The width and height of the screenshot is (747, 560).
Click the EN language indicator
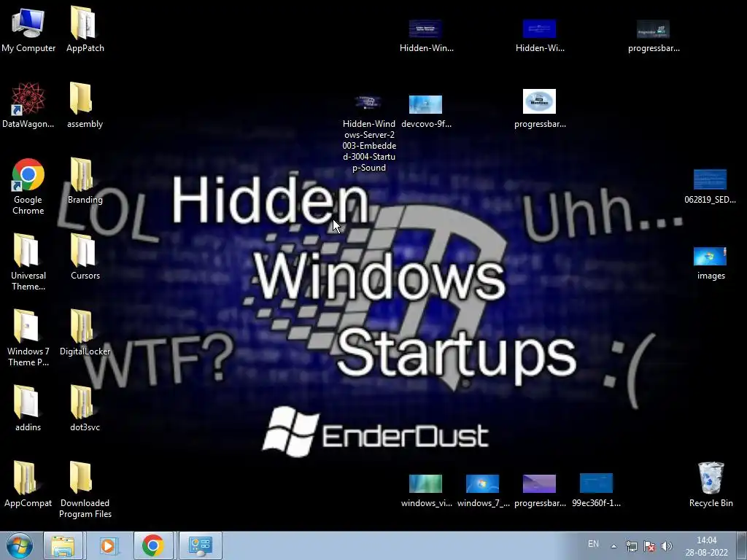593,544
